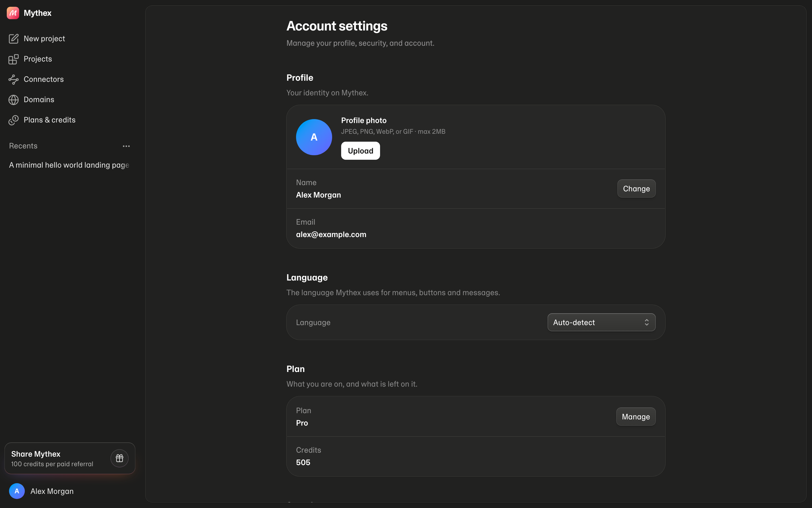Click the Mythex logo icon
Screen dimensions: 812x508
[13, 13]
